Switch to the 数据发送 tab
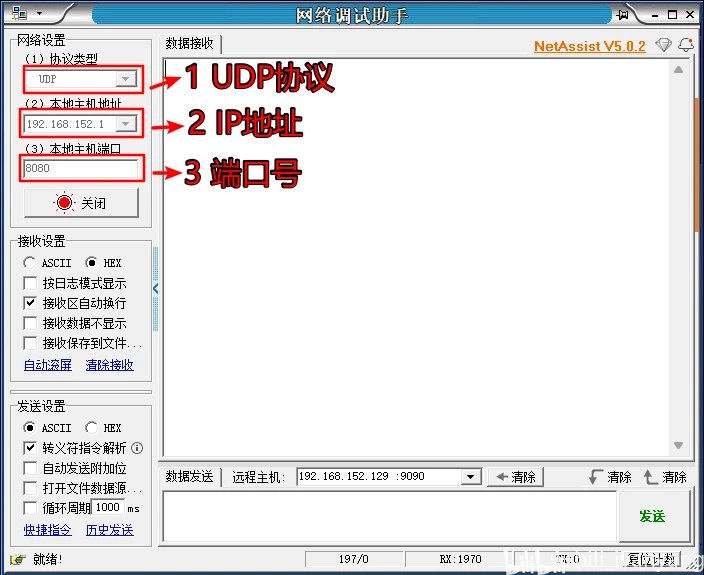Image resolution: width=704 pixels, height=575 pixels. click(x=189, y=477)
